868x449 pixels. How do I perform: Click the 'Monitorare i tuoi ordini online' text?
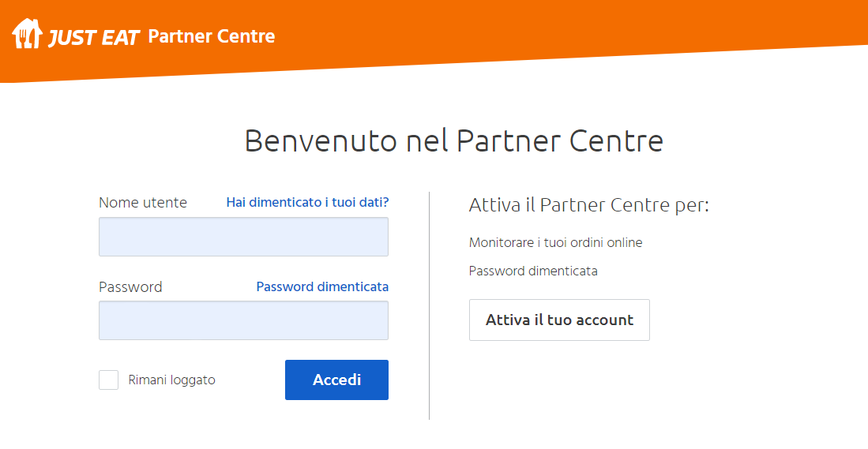(555, 243)
